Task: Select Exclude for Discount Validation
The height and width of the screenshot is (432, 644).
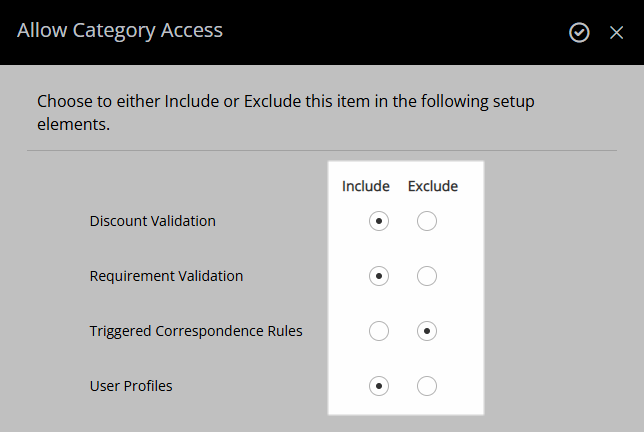Action: click(x=427, y=221)
